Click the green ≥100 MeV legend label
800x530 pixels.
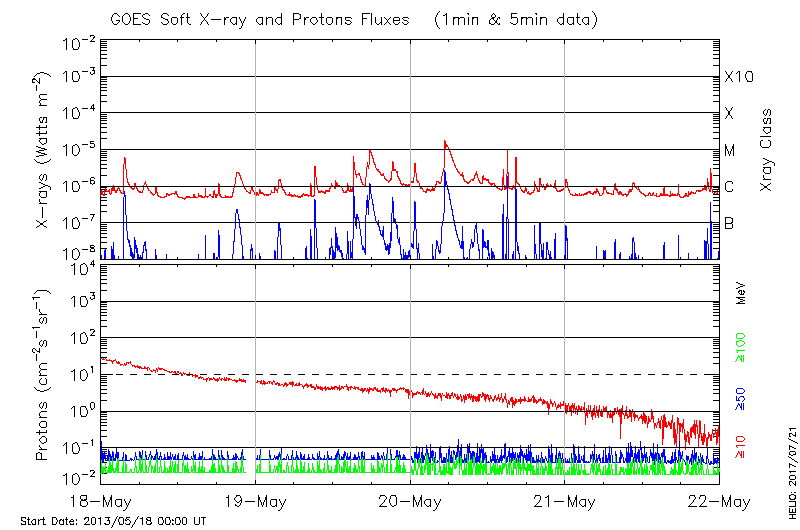(x=741, y=346)
